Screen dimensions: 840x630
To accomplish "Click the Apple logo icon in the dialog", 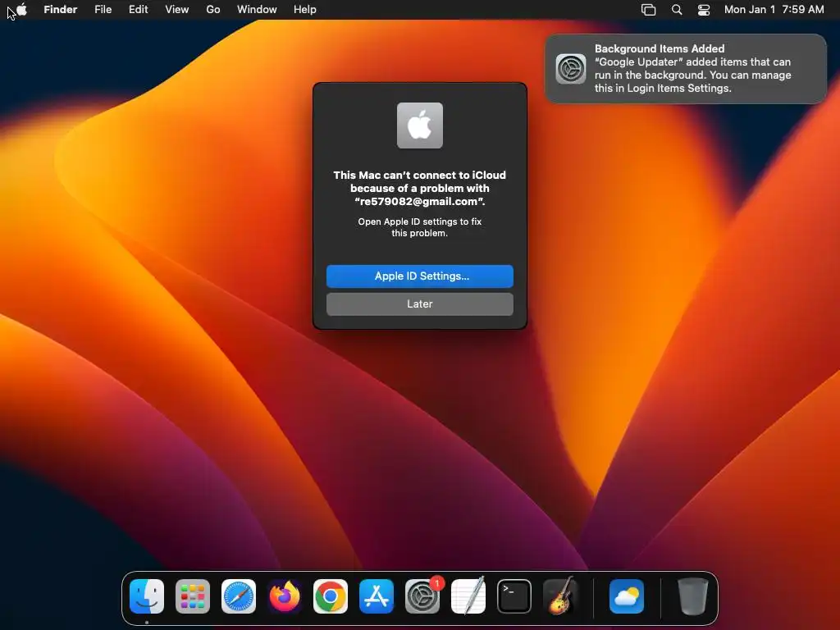I will point(420,126).
